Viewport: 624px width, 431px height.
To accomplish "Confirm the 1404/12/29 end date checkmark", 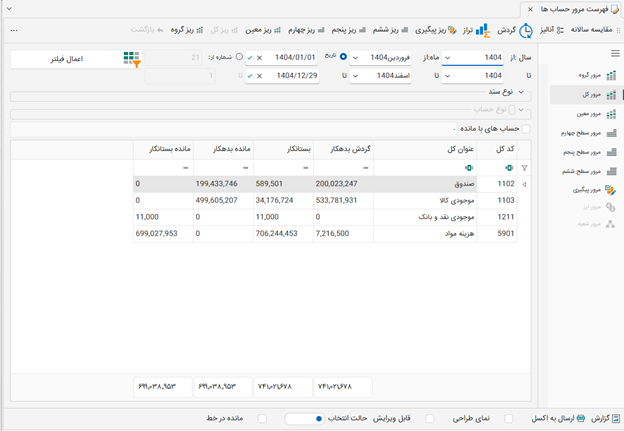I will pyautogui.click(x=250, y=76).
